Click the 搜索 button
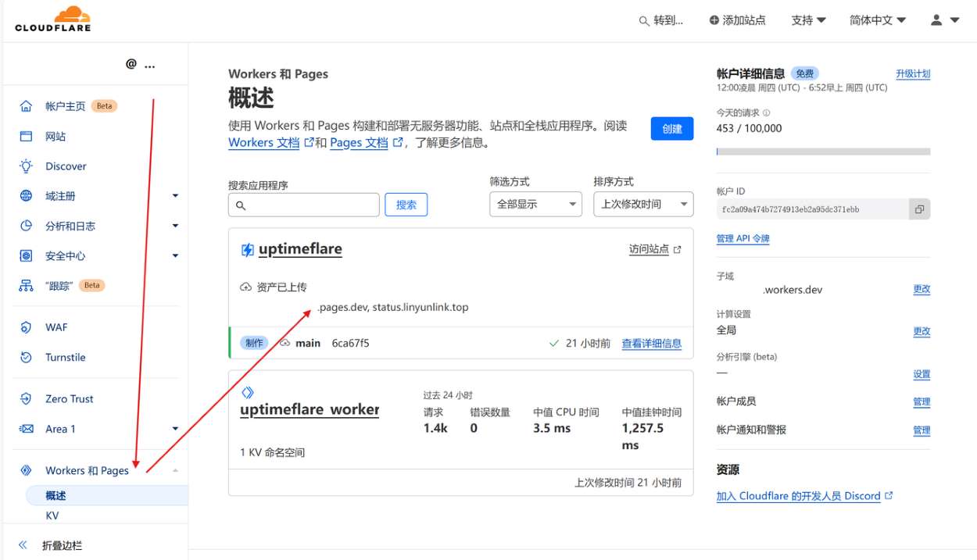 coord(406,205)
